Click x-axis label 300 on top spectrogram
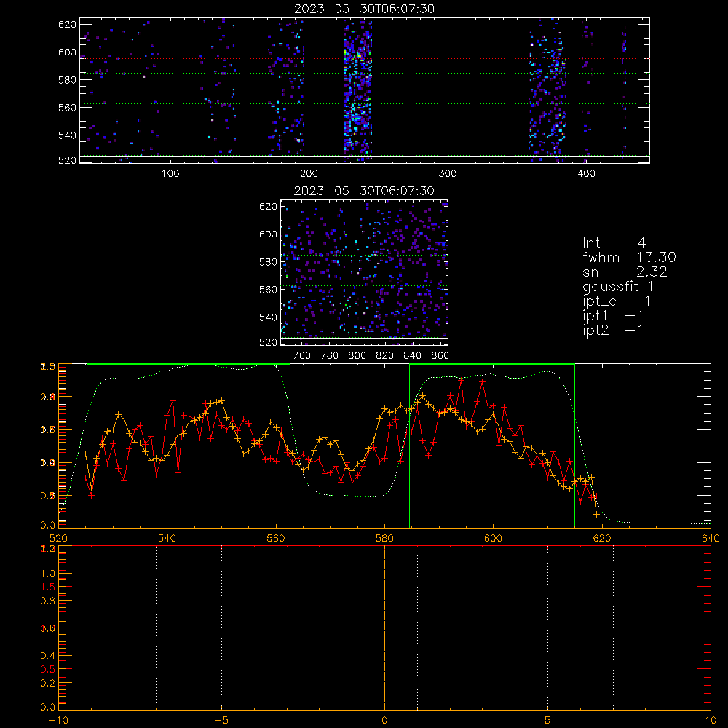Viewport: 728px width, 728px height. [x=448, y=174]
